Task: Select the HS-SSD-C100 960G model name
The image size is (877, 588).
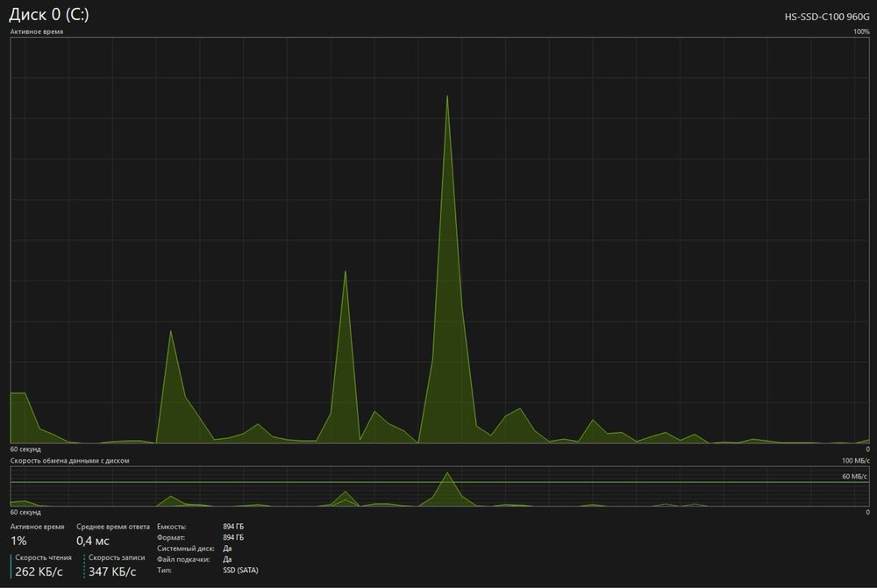Action: click(x=827, y=17)
